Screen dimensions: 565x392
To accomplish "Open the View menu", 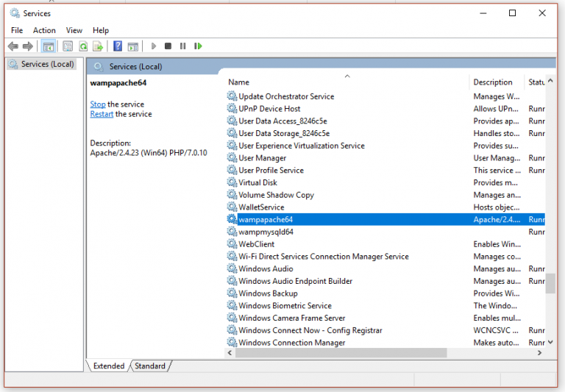I will 74,30.
